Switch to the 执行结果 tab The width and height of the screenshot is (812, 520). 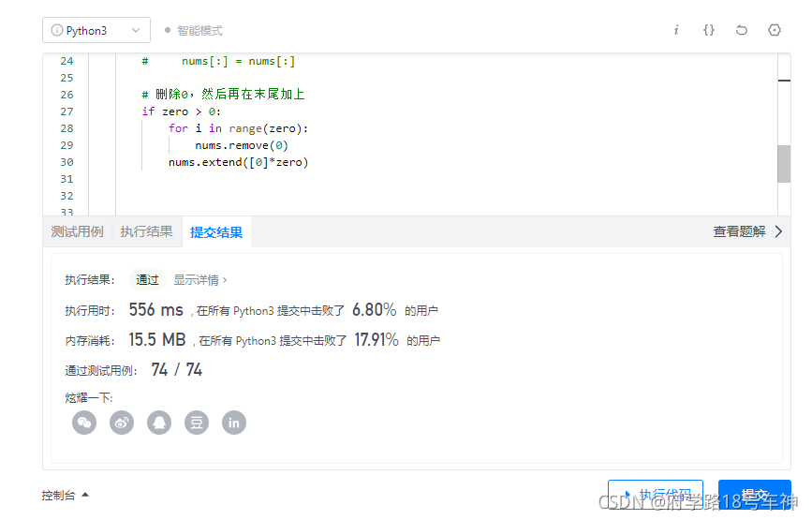coord(146,231)
